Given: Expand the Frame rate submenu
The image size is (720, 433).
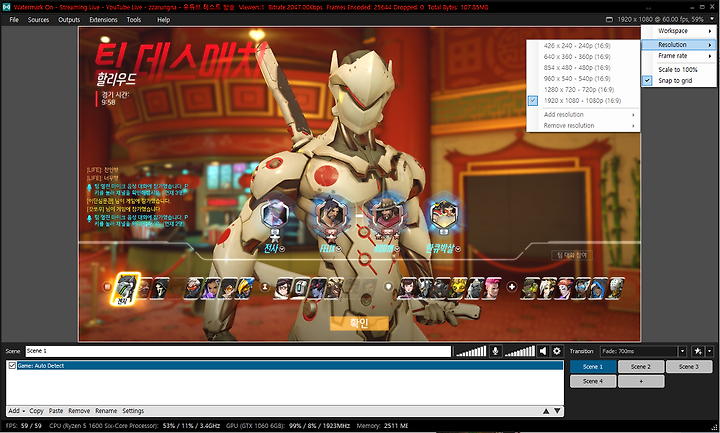Looking at the screenshot, I should [679, 56].
